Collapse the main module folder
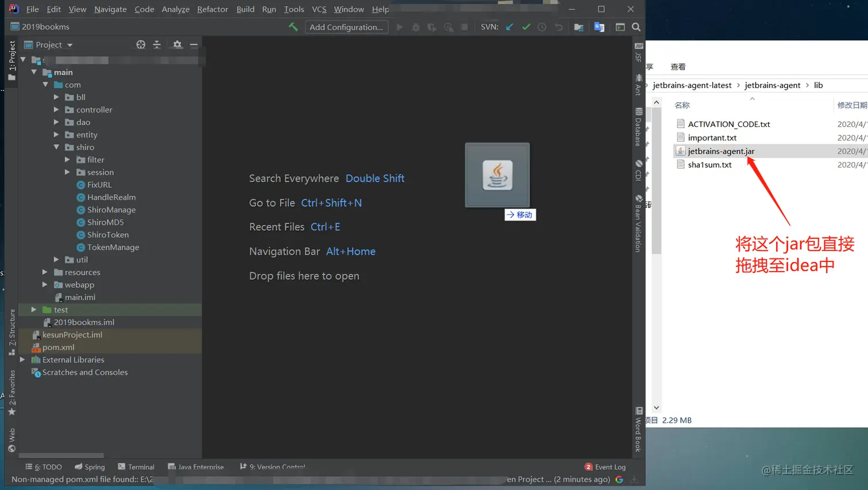Screen dimensions: 868x490 34,72
